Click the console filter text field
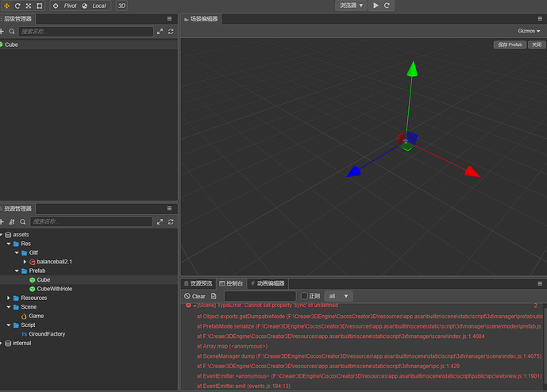Screen dimensions: 547x392 pyautogui.click(x=260, y=296)
